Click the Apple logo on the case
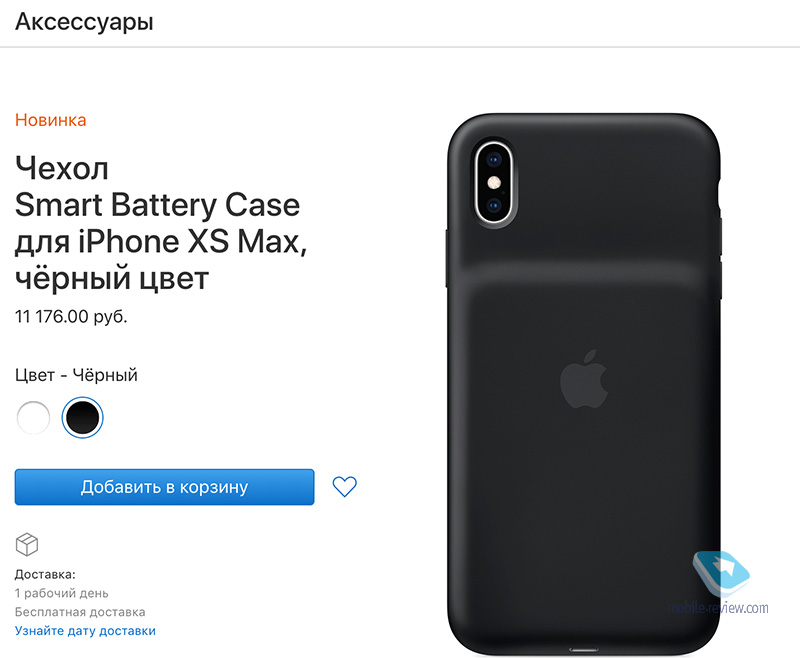 tap(584, 379)
